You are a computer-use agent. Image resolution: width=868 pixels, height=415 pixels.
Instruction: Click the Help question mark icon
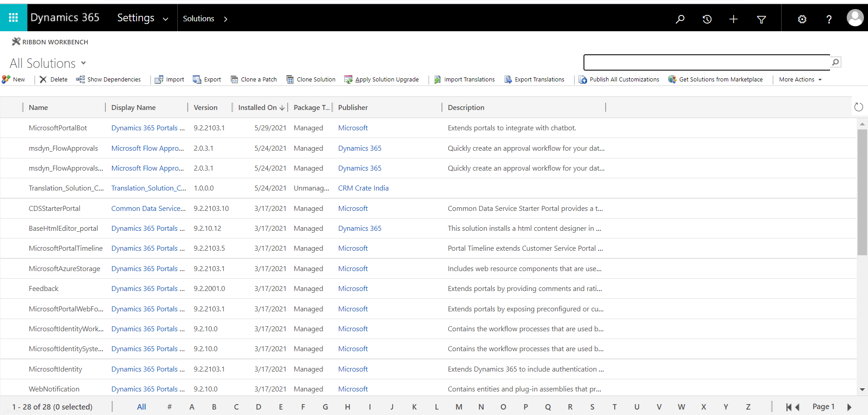click(829, 19)
